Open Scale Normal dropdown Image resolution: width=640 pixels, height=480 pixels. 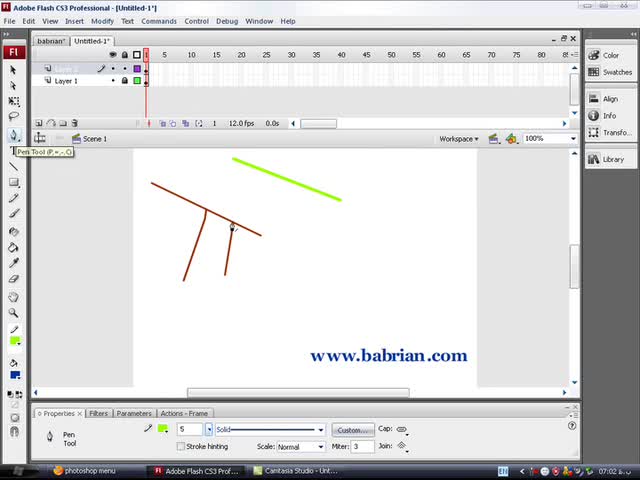coord(321,447)
